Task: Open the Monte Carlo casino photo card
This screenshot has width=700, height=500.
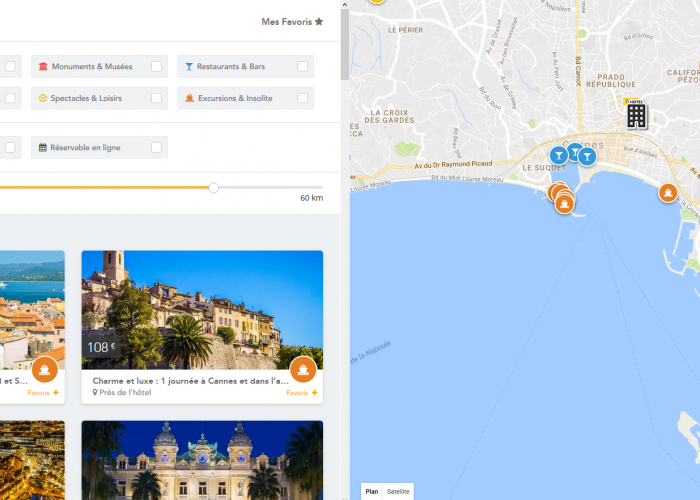Action: (202, 460)
